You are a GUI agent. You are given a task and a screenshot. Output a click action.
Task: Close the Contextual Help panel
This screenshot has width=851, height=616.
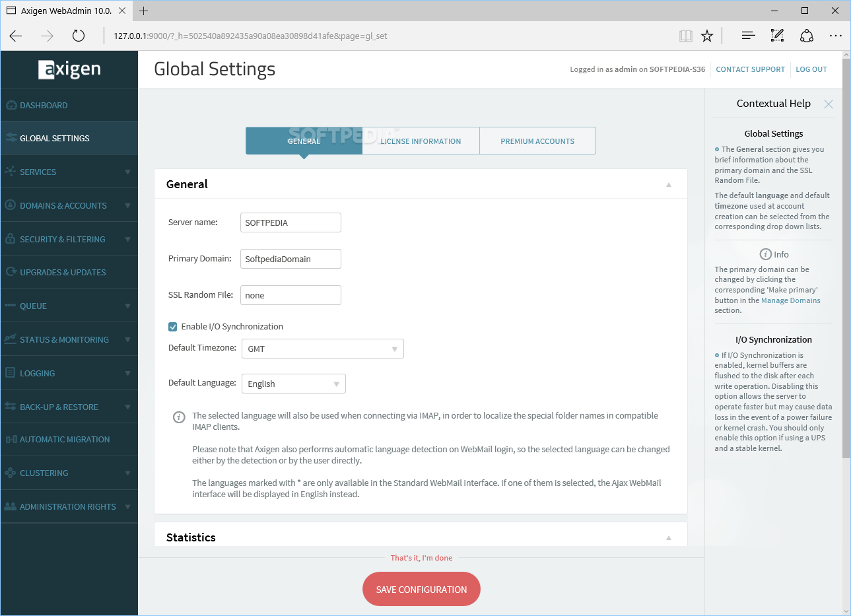[x=829, y=104]
